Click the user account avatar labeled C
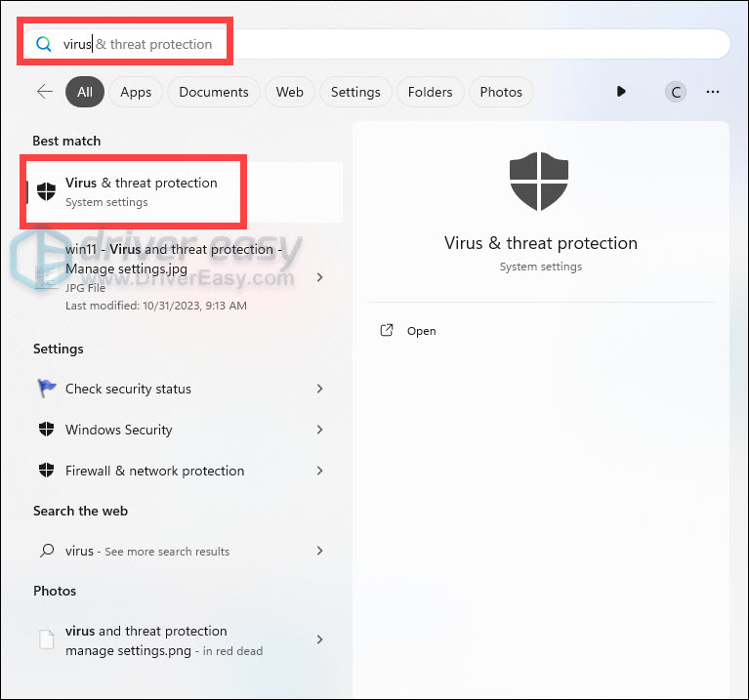 click(675, 92)
